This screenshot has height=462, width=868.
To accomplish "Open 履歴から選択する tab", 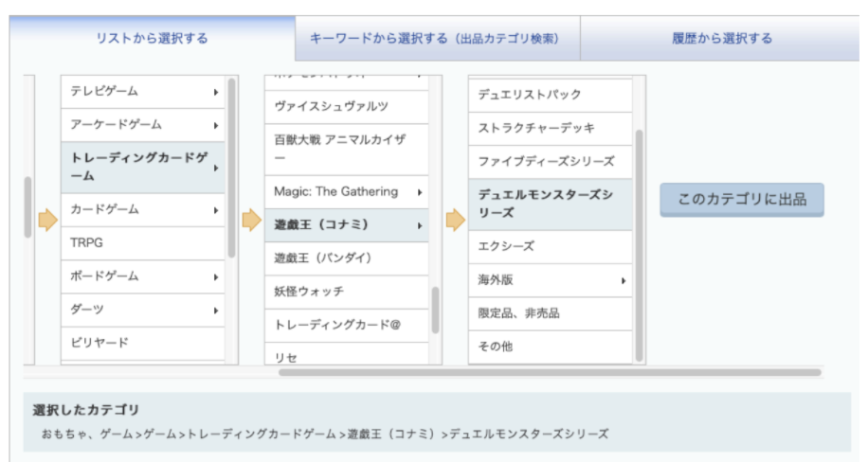I will click(722, 39).
